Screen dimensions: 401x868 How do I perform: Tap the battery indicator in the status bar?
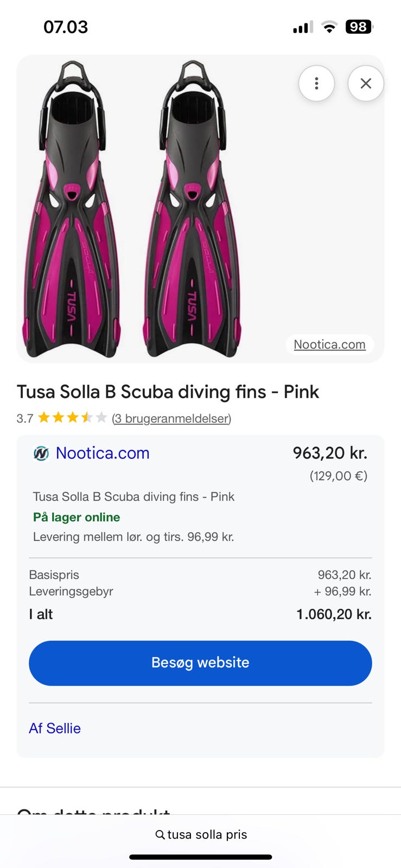[x=359, y=27]
